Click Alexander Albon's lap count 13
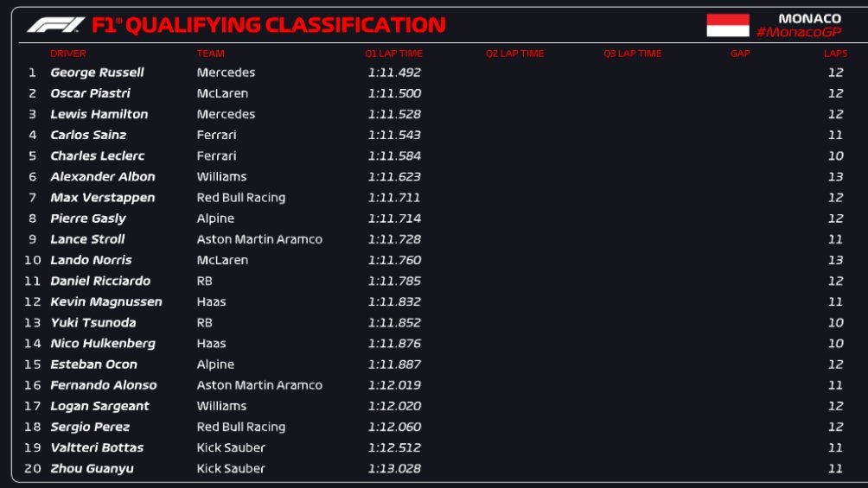868x488 pixels. pyautogui.click(x=835, y=177)
